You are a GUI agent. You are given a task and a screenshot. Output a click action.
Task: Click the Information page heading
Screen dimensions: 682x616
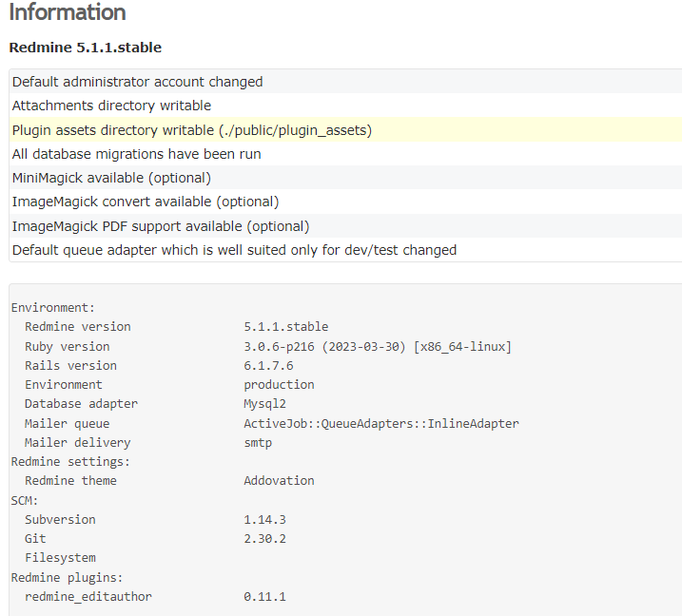[68, 11]
